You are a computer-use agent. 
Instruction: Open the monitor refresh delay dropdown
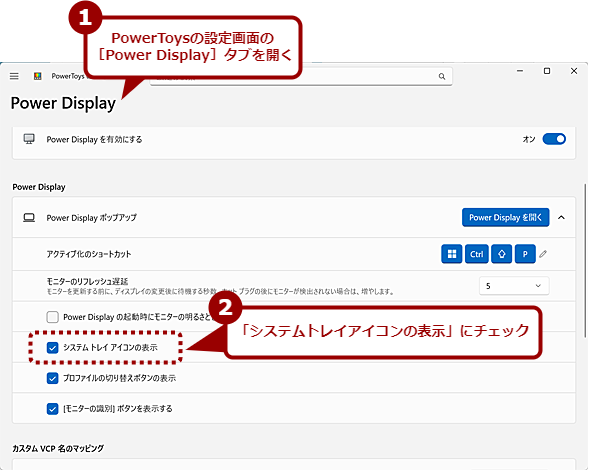point(514,286)
